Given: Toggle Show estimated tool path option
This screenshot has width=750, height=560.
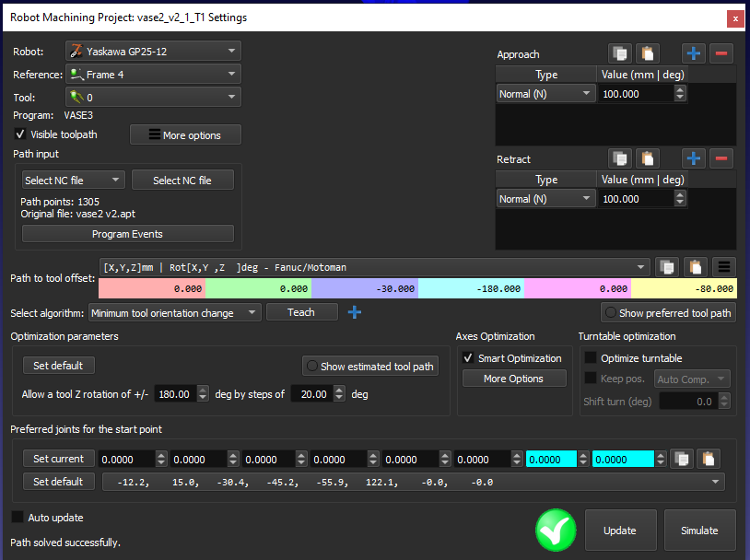Looking at the screenshot, I should 369,367.
